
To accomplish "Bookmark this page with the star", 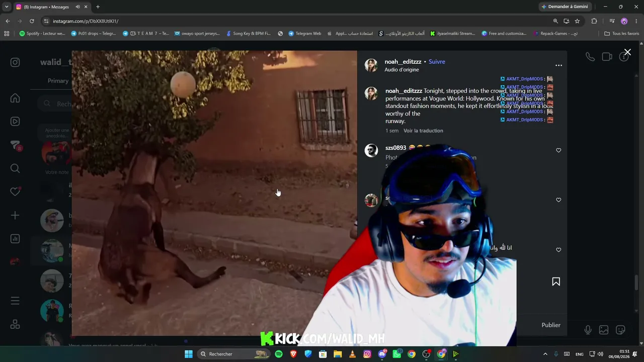I will tap(577, 21).
